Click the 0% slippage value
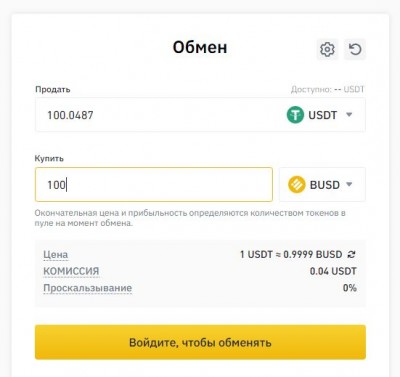 click(x=350, y=288)
